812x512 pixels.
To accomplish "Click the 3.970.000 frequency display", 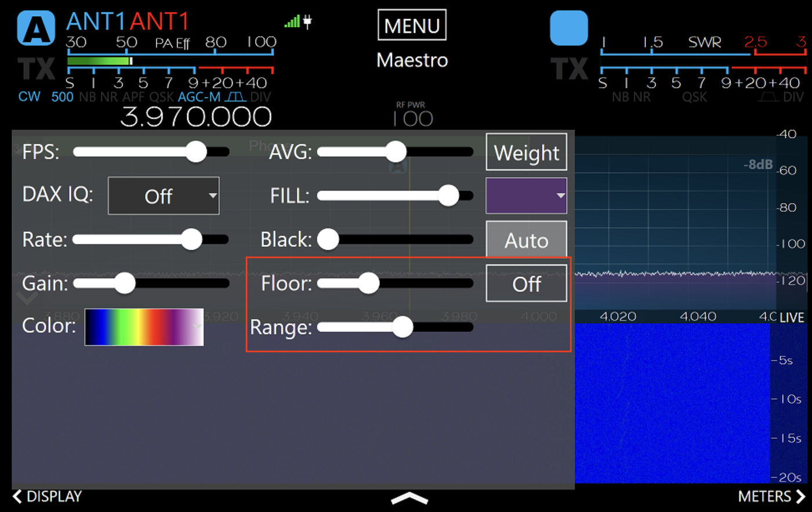I will [196, 117].
